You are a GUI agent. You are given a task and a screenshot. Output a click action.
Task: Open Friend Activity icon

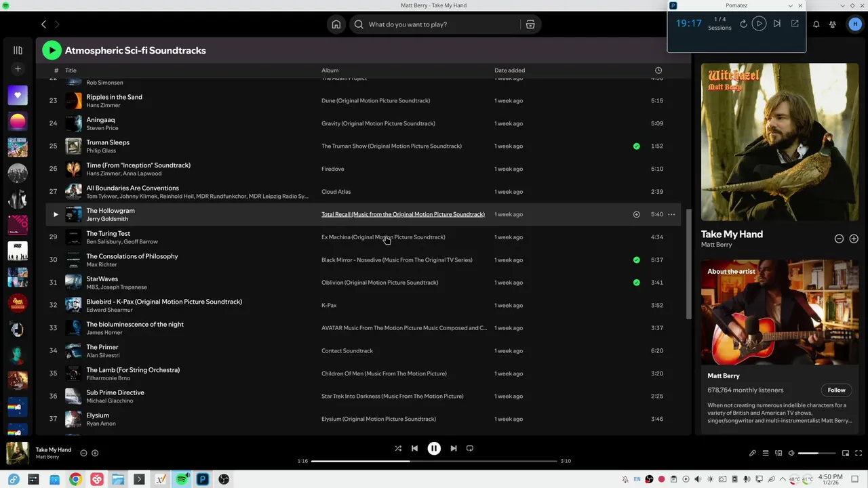pyautogui.click(x=833, y=24)
